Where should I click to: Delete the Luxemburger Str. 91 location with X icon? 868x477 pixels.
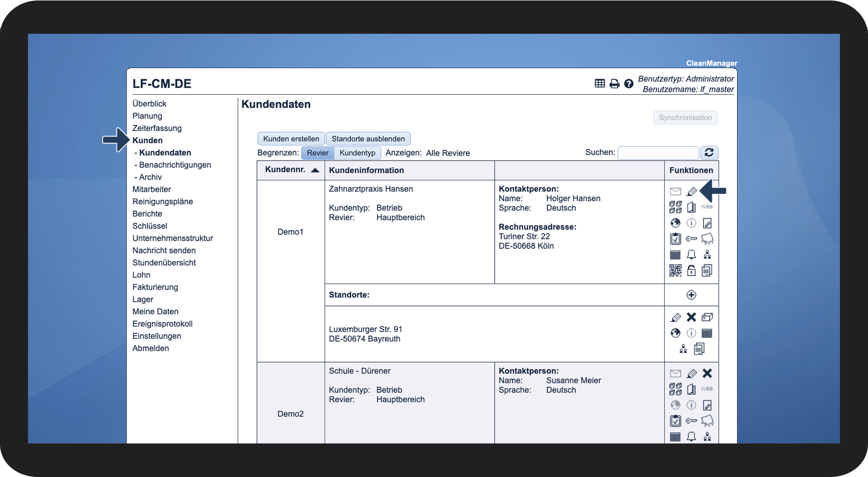coord(691,317)
